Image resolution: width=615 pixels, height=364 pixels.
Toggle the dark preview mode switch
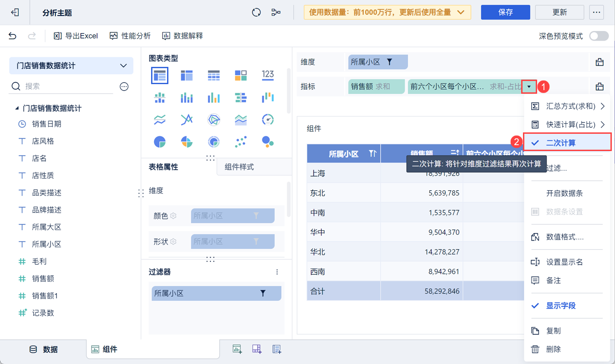[599, 36]
